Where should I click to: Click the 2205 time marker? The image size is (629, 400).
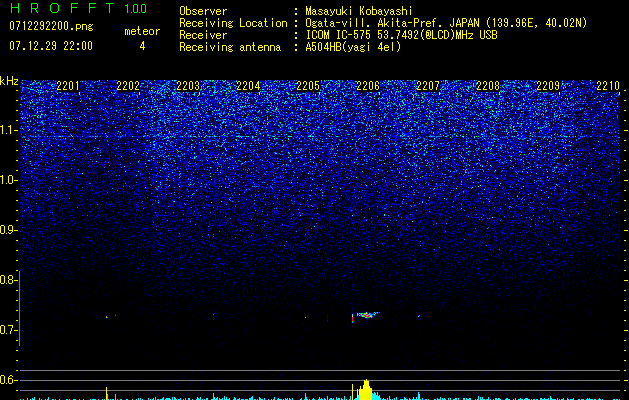(308, 86)
